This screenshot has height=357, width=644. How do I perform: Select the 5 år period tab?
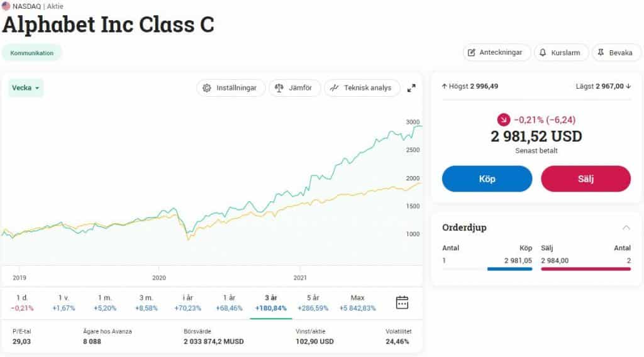click(313, 303)
